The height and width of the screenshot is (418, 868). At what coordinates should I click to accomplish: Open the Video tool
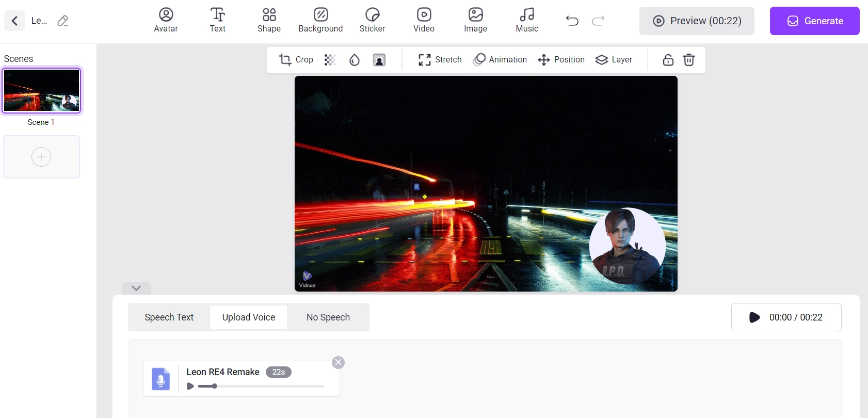pos(424,21)
